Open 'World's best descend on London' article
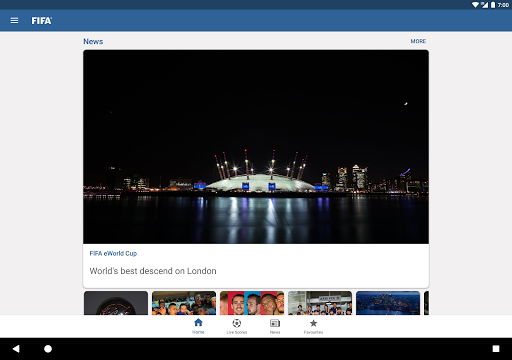 pyautogui.click(x=153, y=271)
